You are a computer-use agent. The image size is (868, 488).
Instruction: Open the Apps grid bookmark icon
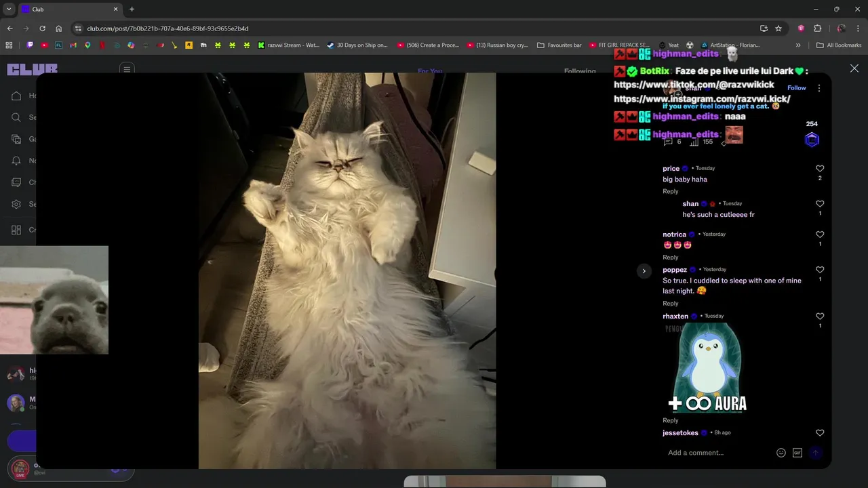click(x=9, y=45)
